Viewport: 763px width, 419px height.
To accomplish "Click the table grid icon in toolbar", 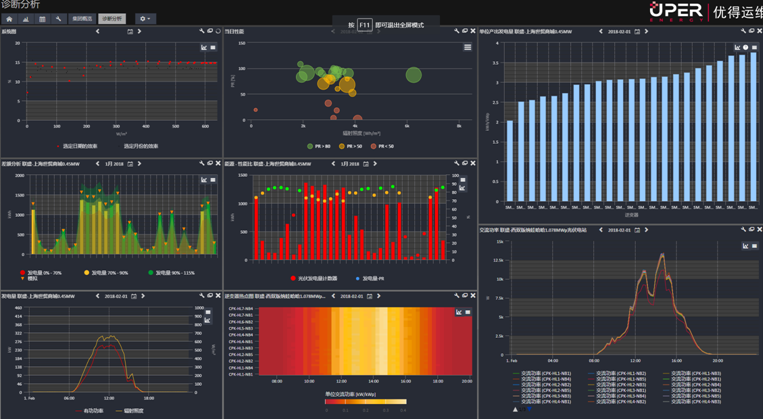I will pos(41,19).
